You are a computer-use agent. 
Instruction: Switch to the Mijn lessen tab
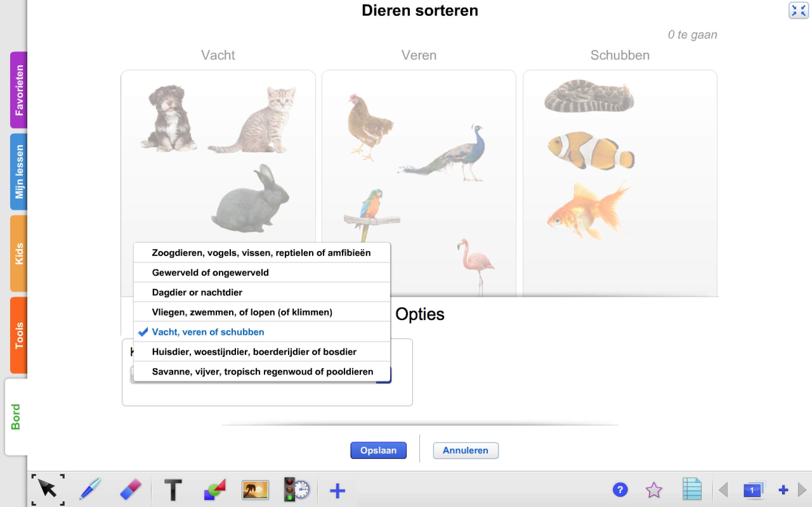click(x=19, y=172)
